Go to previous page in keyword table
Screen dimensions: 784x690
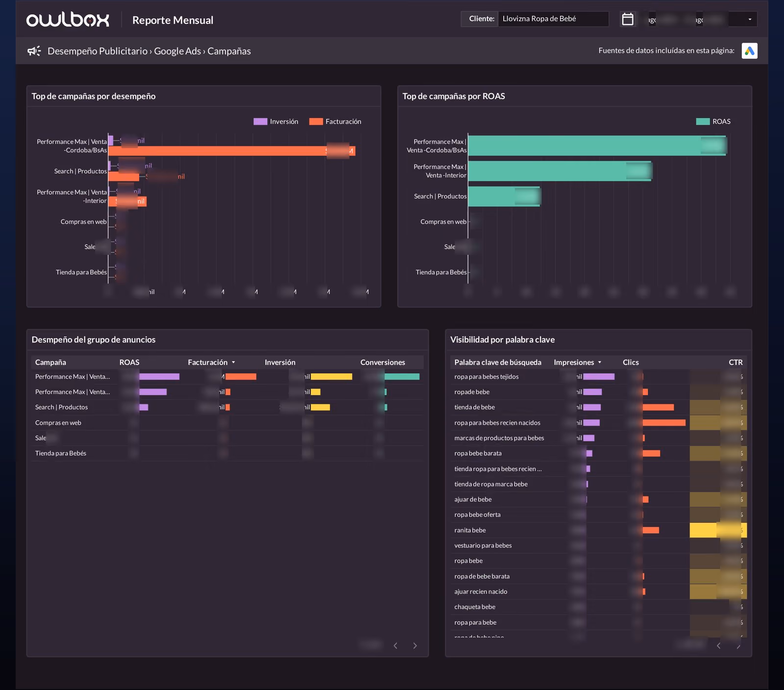click(719, 645)
